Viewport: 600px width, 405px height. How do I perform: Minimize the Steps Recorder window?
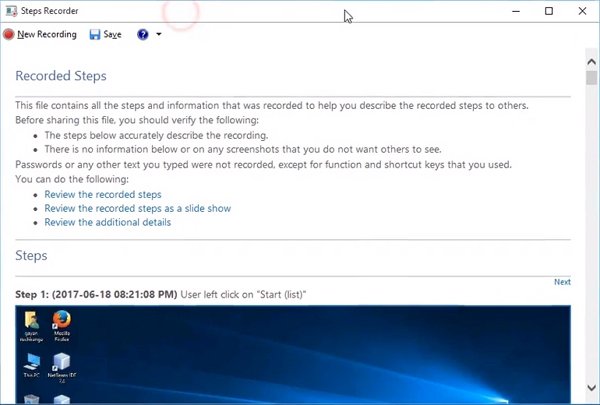click(516, 11)
